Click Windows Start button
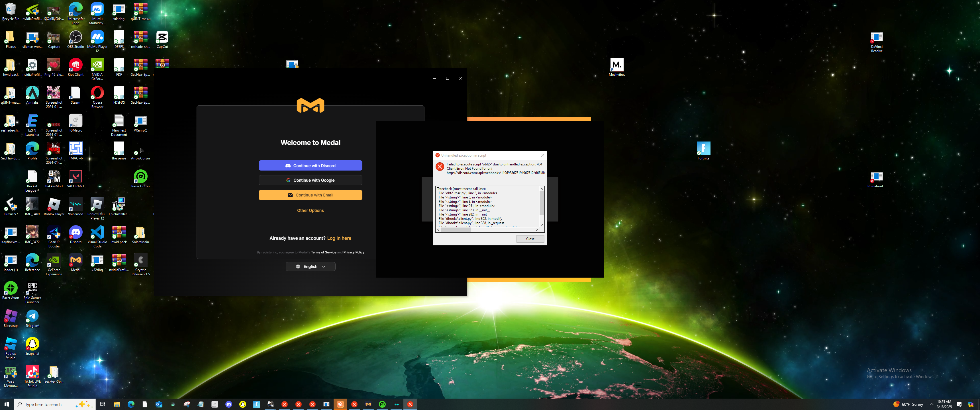The width and height of the screenshot is (980, 410). coord(7,404)
